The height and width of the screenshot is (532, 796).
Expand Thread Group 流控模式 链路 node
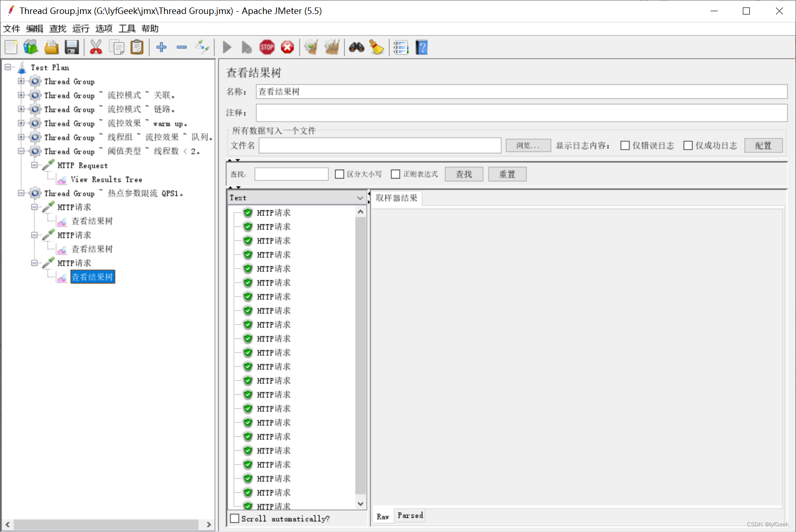tap(21, 109)
